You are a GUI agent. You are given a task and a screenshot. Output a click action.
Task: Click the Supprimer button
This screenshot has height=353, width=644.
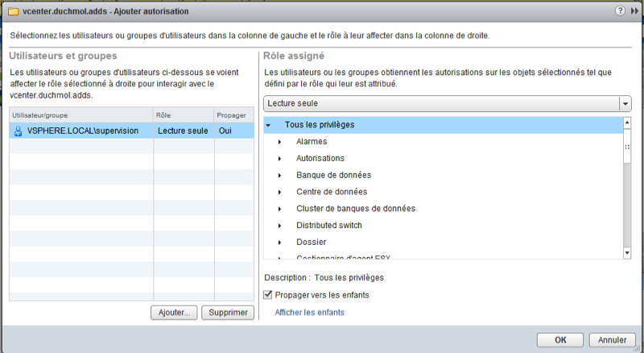pos(227,313)
